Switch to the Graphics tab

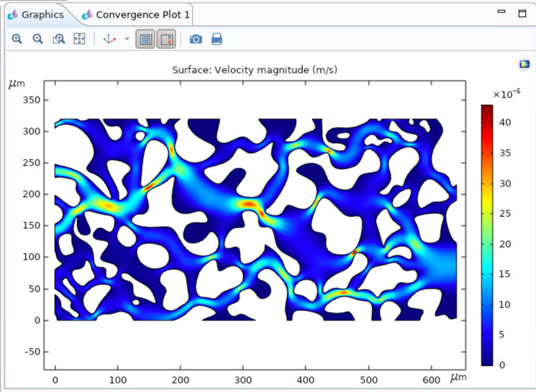click(36, 15)
